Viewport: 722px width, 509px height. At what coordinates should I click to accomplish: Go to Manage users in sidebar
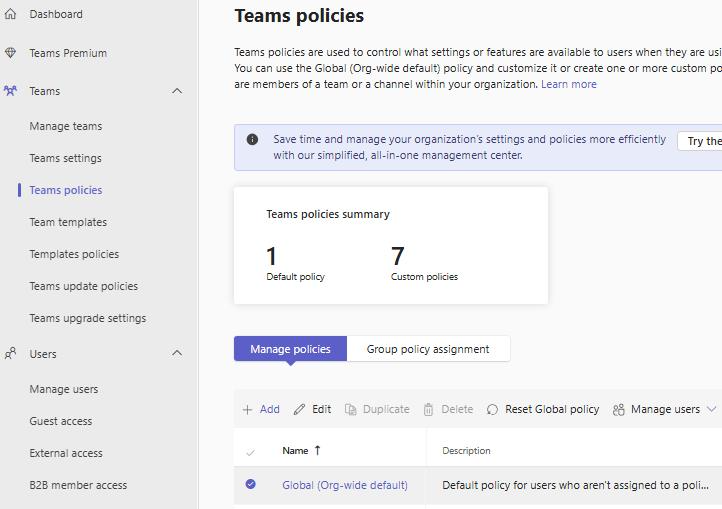coord(64,389)
